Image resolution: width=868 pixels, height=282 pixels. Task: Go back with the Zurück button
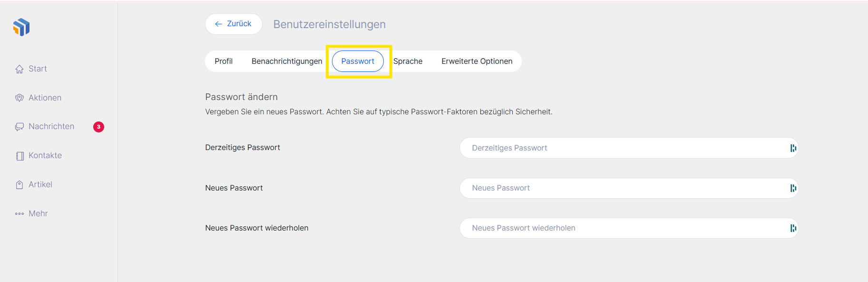tap(234, 24)
